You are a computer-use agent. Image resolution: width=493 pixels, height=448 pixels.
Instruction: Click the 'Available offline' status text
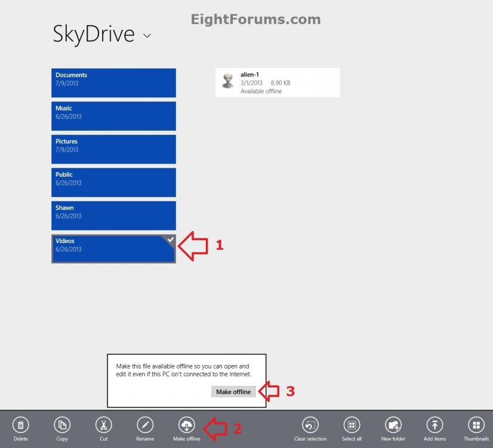261,91
